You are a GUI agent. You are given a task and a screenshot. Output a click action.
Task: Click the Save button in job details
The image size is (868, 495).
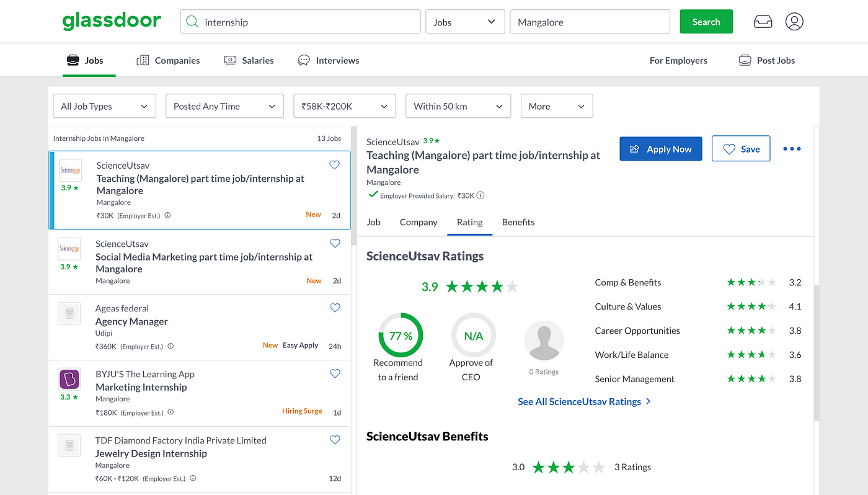(741, 149)
